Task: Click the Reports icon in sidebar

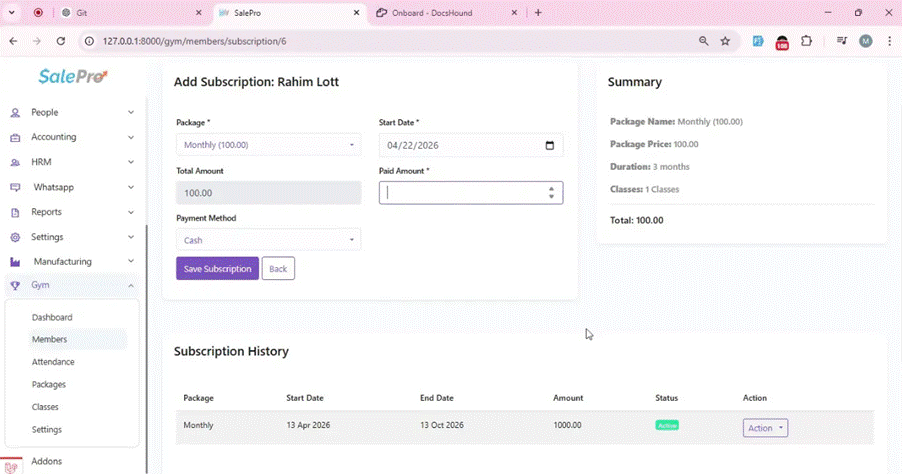Action: [15, 213]
